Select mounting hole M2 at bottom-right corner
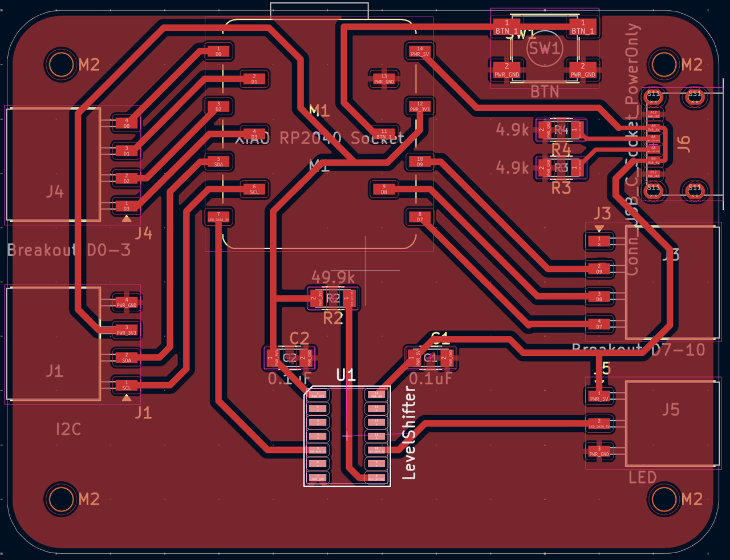The image size is (730, 560). [664, 498]
